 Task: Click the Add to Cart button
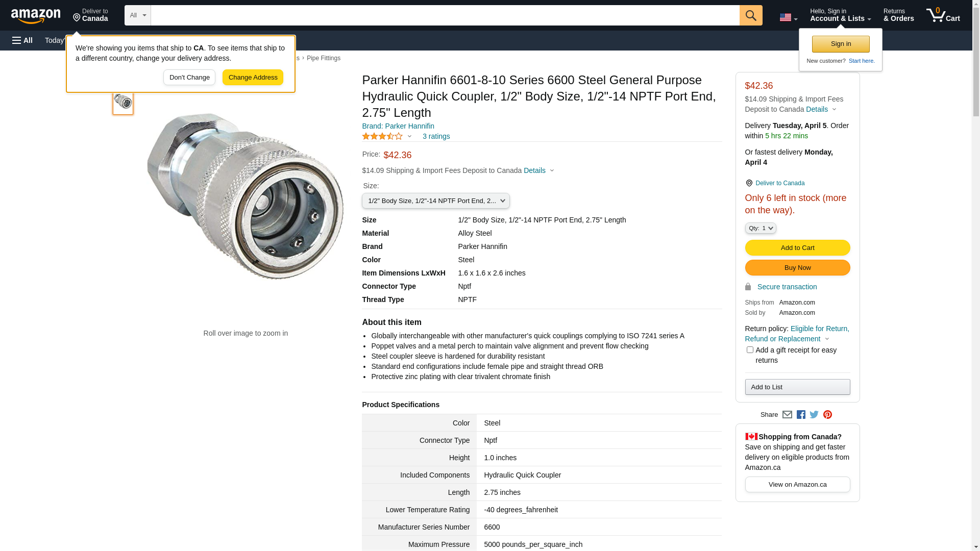[x=797, y=248]
